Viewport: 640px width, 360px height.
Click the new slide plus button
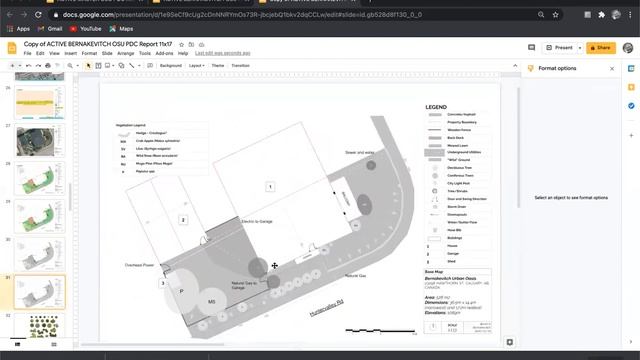pyautogui.click(x=12, y=66)
